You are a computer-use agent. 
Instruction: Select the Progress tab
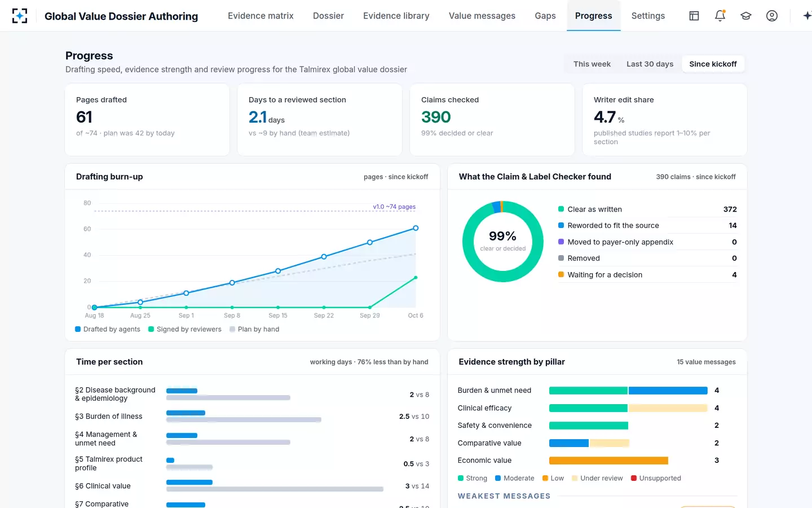[x=593, y=16]
